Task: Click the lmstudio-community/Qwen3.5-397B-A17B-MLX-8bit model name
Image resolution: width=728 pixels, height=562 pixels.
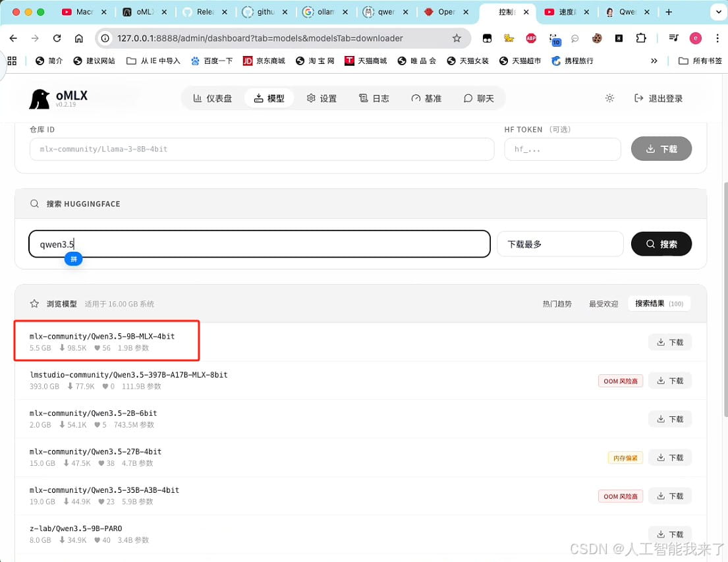Action: pos(128,375)
